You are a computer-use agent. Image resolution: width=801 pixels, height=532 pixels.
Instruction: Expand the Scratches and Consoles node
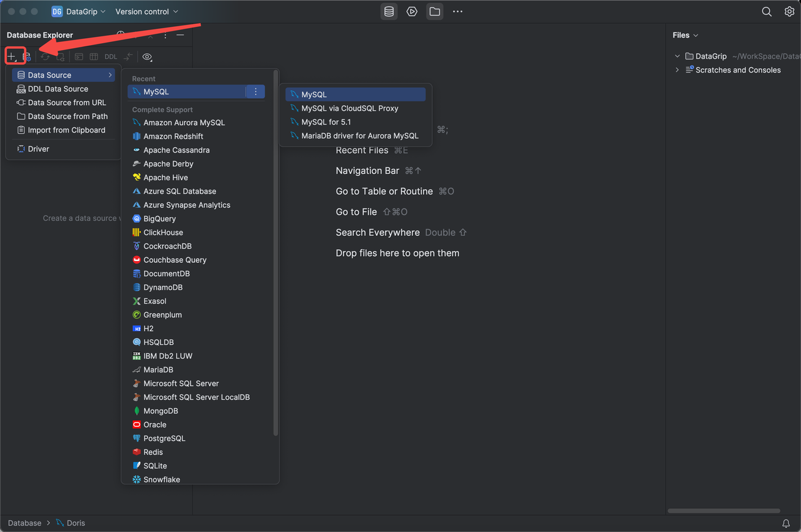click(x=677, y=69)
